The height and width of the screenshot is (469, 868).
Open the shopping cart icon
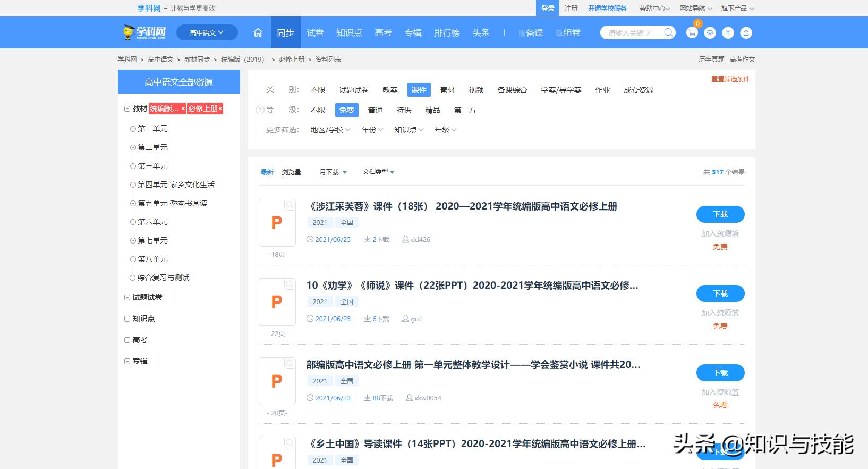pyautogui.click(x=692, y=33)
